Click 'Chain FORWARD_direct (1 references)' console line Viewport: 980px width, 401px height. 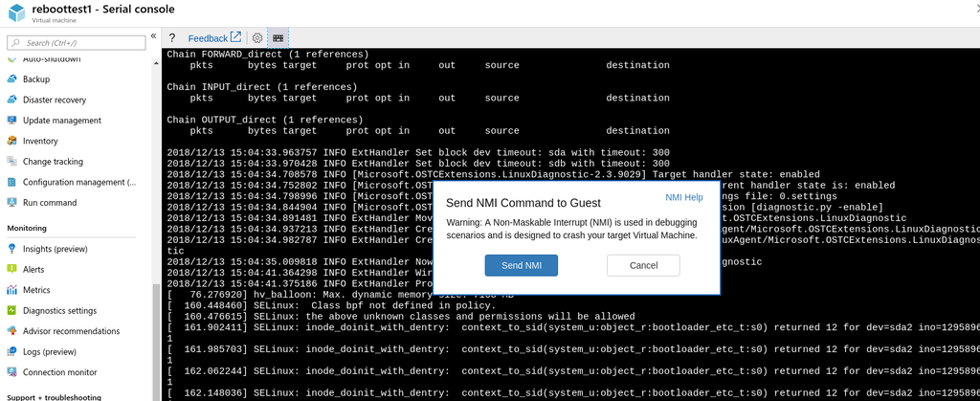point(268,55)
